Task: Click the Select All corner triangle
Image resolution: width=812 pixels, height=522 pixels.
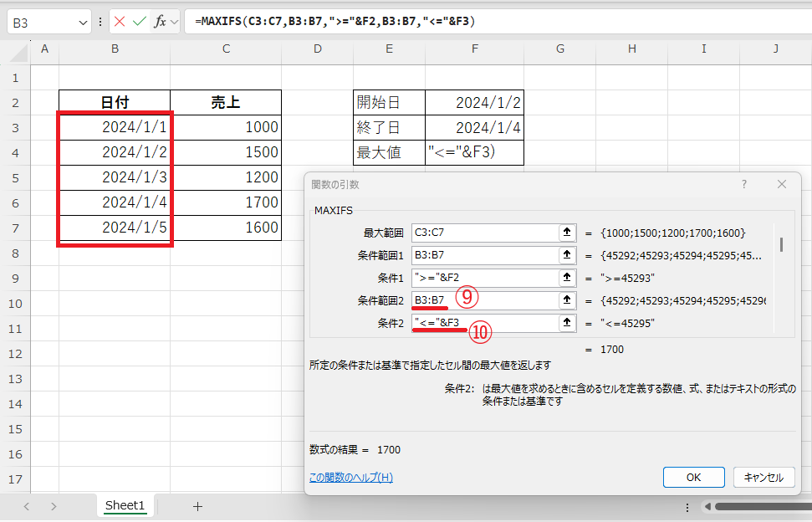Action: pyautogui.click(x=20, y=54)
